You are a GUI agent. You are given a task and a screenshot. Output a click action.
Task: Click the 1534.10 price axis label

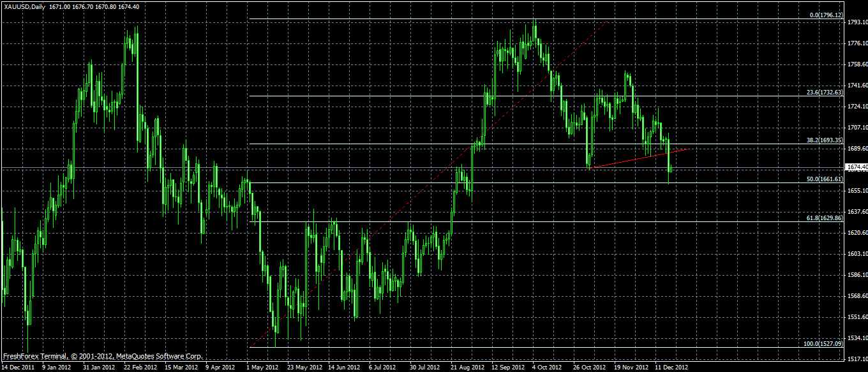857,338
